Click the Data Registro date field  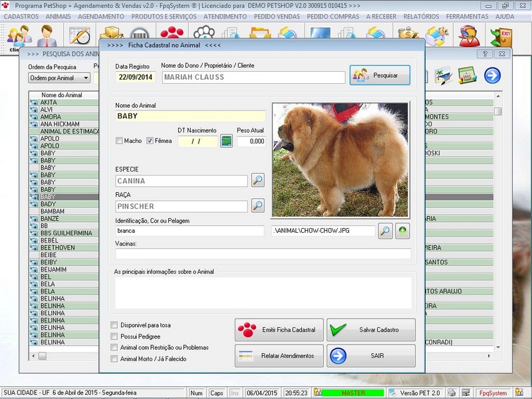pyautogui.click(x=136, y=77)
